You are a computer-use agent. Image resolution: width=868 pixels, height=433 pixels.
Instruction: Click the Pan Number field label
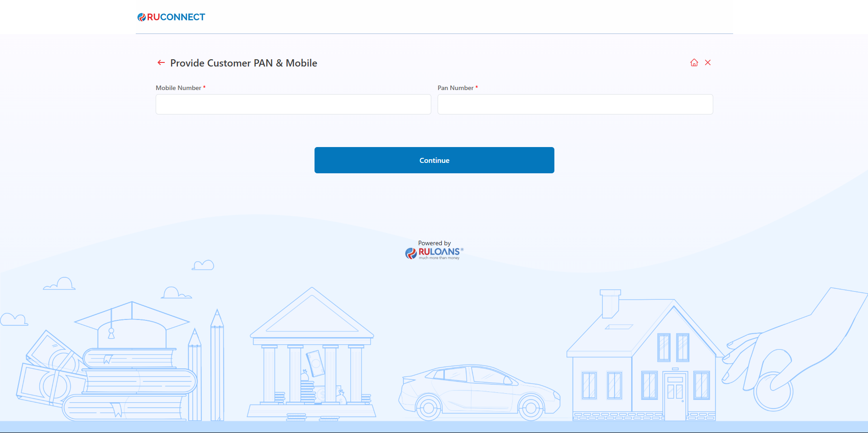pyautogui.click(x=455, y=88)
